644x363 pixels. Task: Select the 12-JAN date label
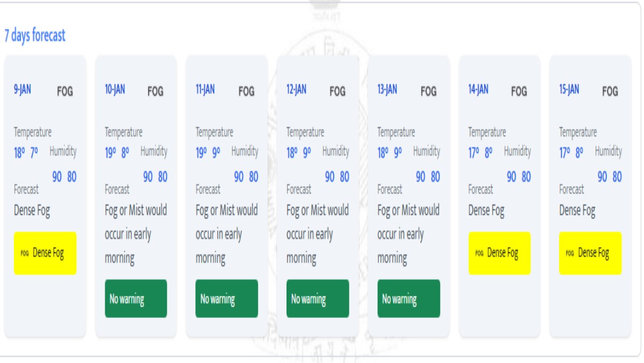coord(296,90)
